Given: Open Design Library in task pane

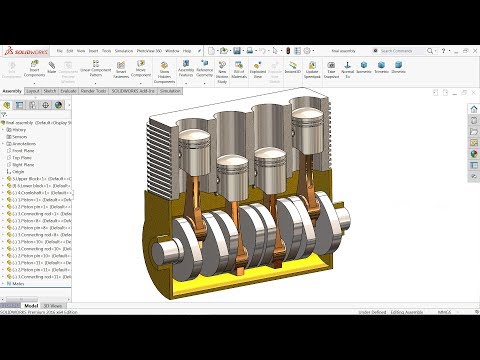Looking at the screenshot, I should [x=474, y=120].
